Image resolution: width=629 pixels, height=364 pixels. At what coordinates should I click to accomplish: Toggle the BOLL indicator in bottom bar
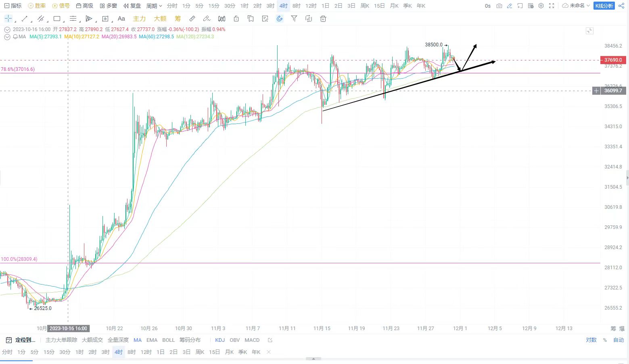(x=169, y=340)
